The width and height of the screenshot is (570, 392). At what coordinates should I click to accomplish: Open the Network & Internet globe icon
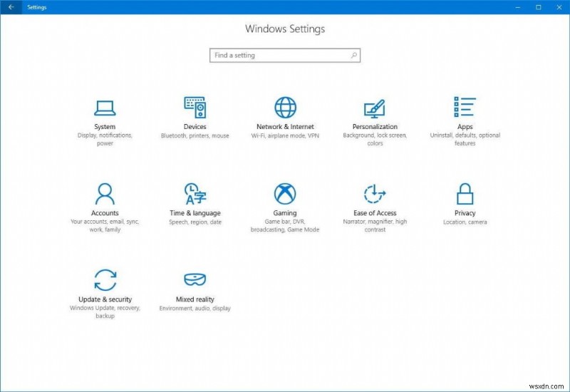point(285,108)
